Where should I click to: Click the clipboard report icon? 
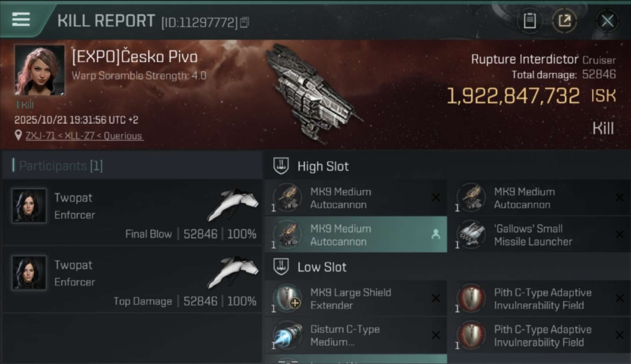[x=530, y=21]
